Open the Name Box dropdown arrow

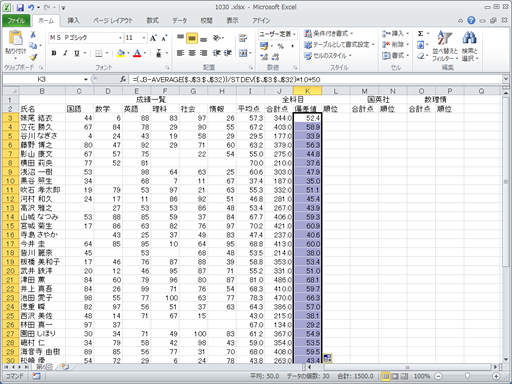click(x=86, y=79)
